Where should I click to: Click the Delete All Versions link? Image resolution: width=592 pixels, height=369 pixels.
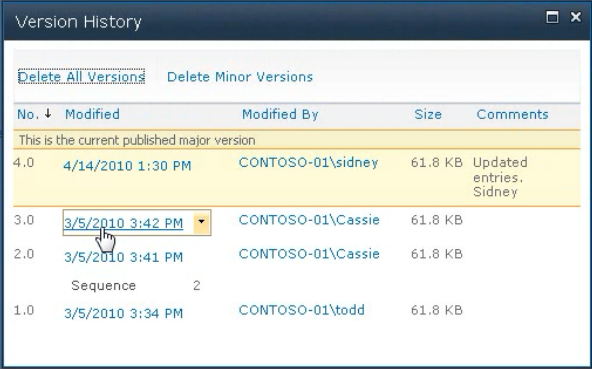tap(81, 77)
